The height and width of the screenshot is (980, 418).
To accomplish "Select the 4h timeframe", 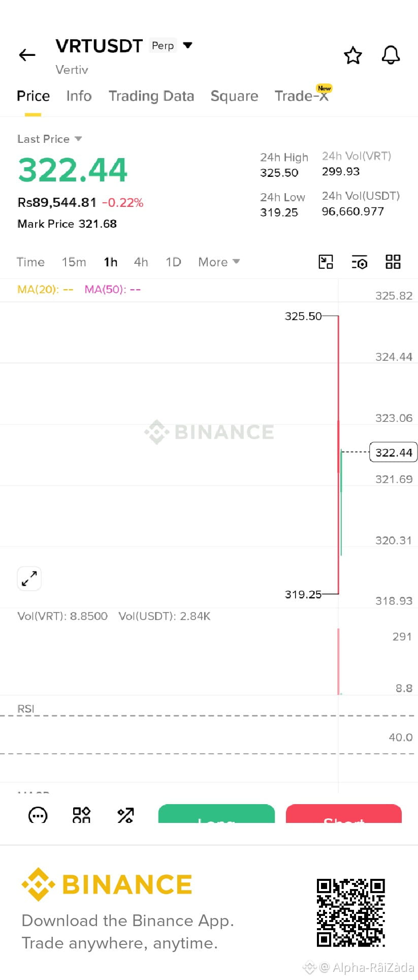I will click(141, 262).
